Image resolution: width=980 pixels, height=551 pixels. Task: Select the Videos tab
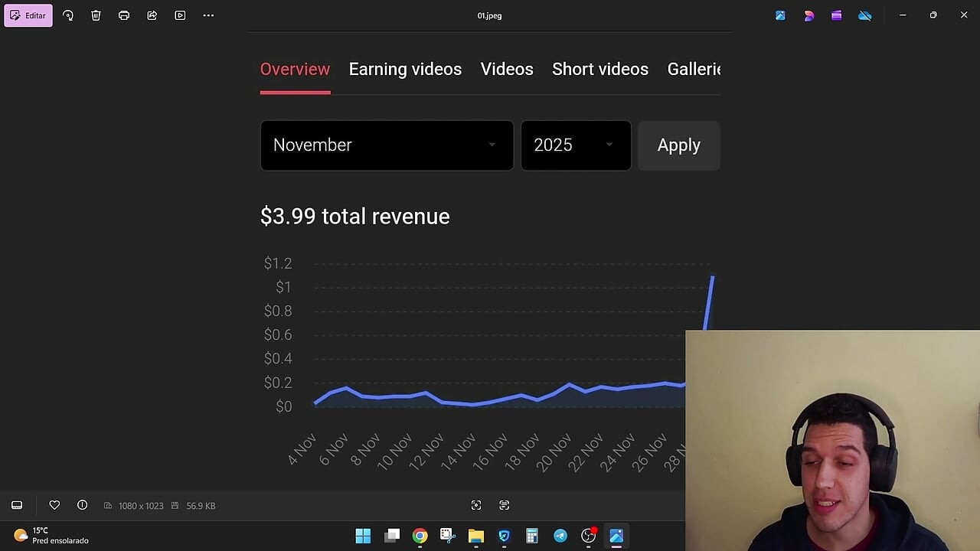click(507, 70)
